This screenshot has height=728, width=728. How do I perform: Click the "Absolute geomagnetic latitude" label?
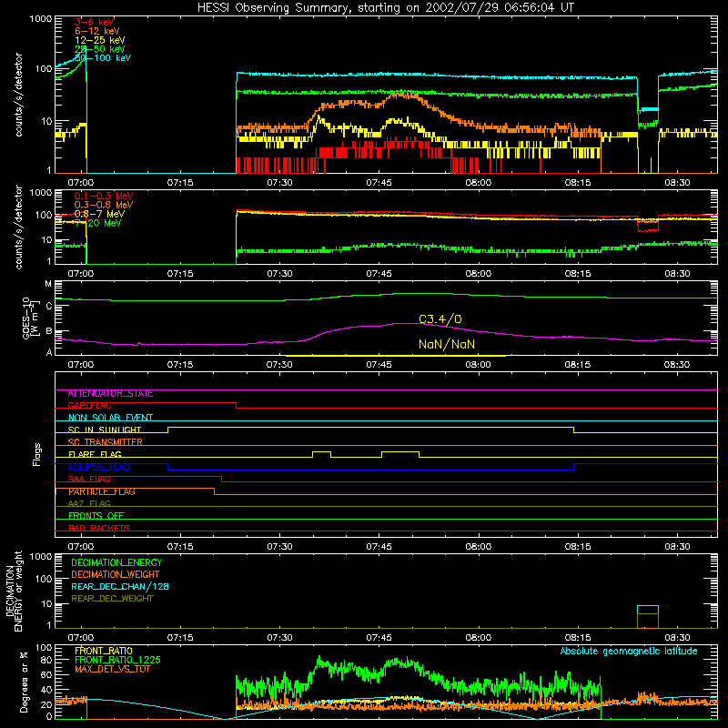629,652
